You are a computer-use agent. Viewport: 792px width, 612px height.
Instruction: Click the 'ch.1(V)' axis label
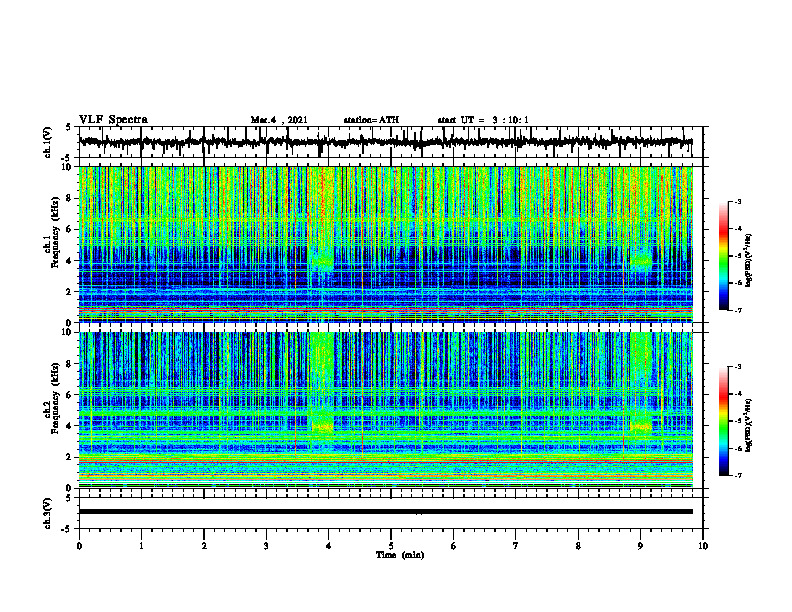coord(47,142)
